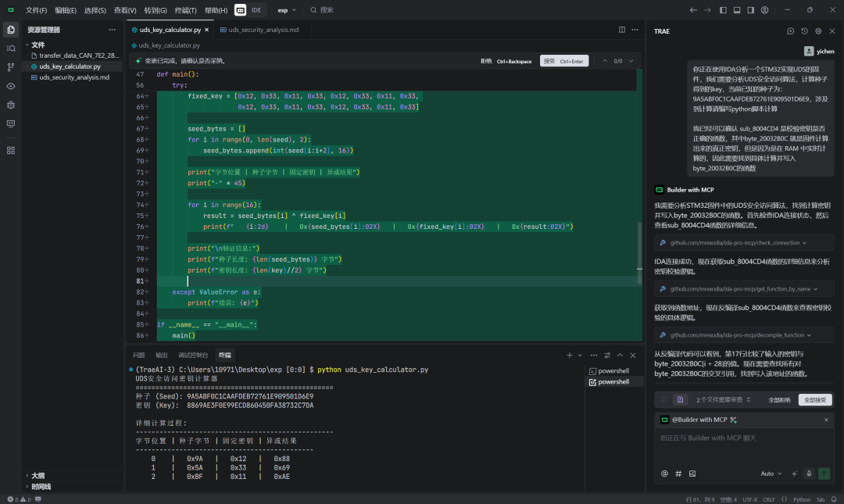
Task: Click the 全部接受 accept all button
Action: (815, 399)
